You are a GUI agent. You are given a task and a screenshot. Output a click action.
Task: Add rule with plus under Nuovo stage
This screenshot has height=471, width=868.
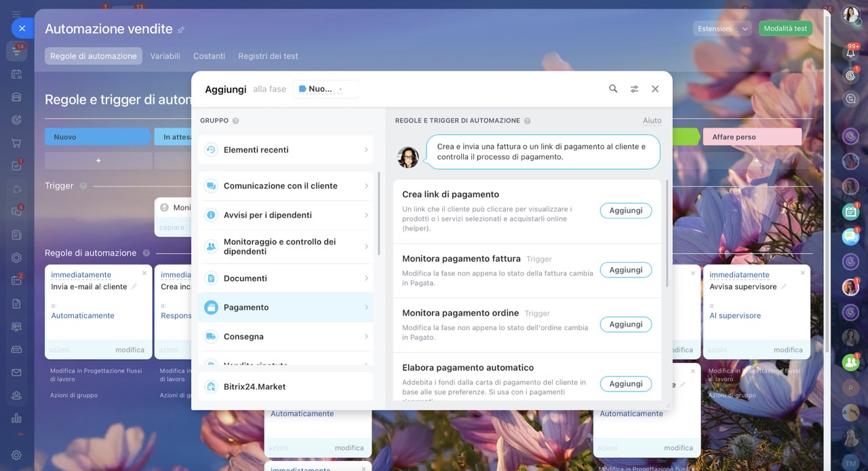[98, 161]
